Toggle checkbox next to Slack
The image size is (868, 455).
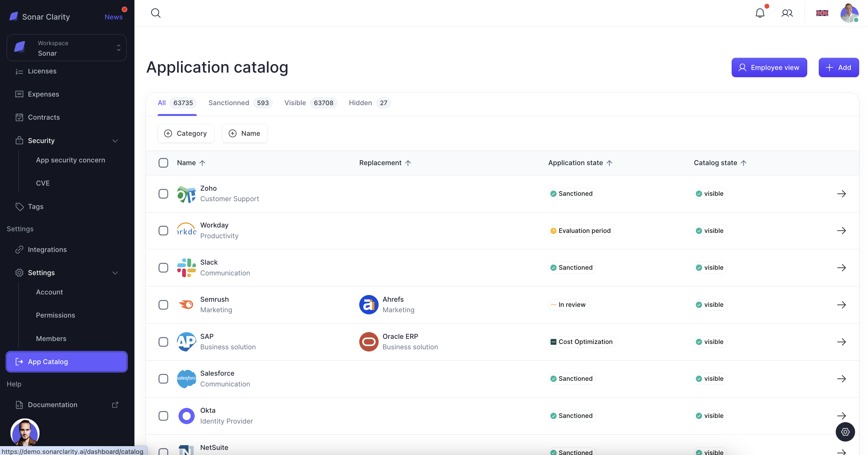click(x=163, y=267)
